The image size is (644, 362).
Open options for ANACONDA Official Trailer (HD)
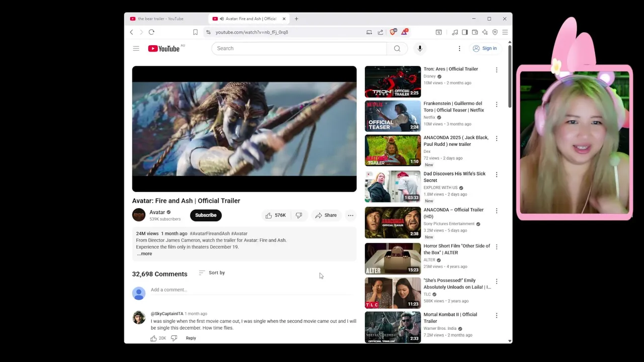[497, 211]
